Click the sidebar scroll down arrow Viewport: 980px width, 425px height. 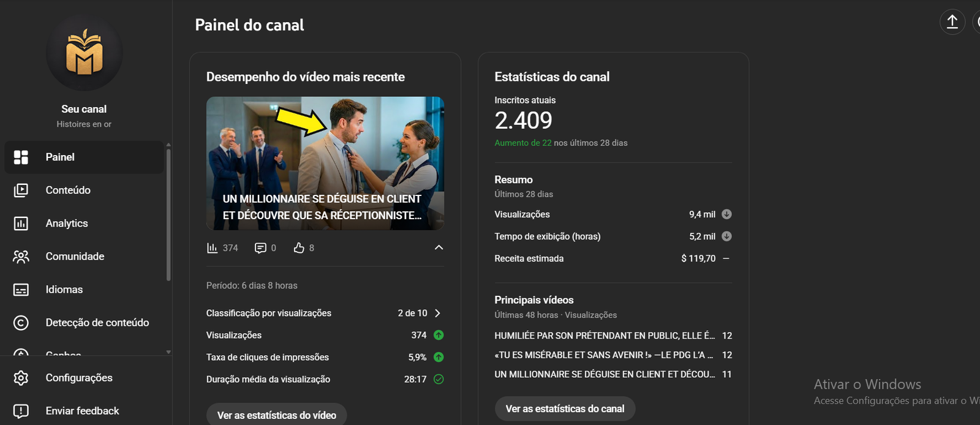[x=168, y=352]
